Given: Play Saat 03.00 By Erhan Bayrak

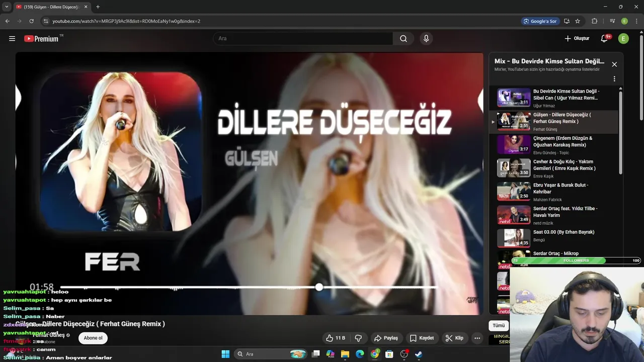Looking at the screenshot, I should [x=553, y=238].
